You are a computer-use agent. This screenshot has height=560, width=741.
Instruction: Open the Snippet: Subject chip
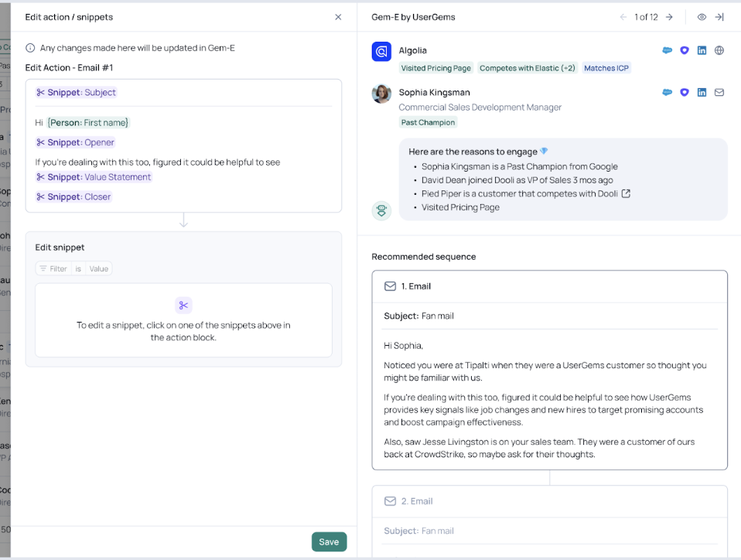click(76, 92)
